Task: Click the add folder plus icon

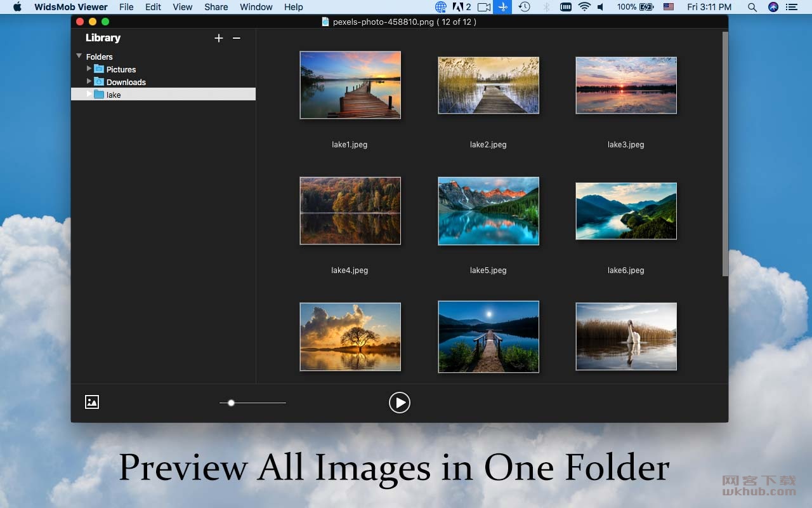Action: coord(219,38)
